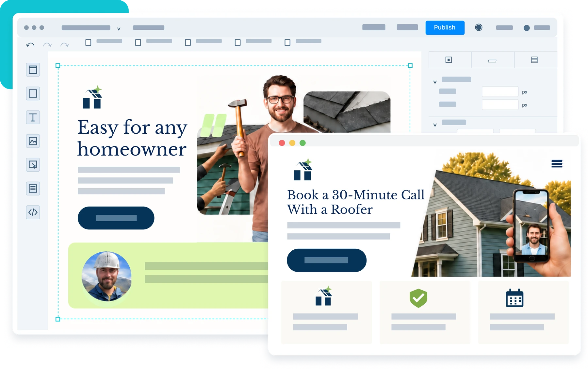Viewport: 588px width, 369px height.
Task: Click the first toolbar checkbox item
Action: coord(104,42)
